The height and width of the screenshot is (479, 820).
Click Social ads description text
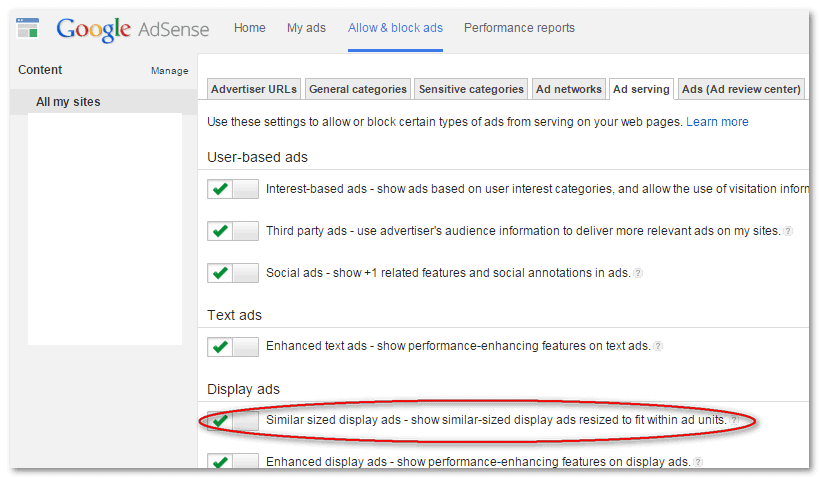[x=448, y=272]
